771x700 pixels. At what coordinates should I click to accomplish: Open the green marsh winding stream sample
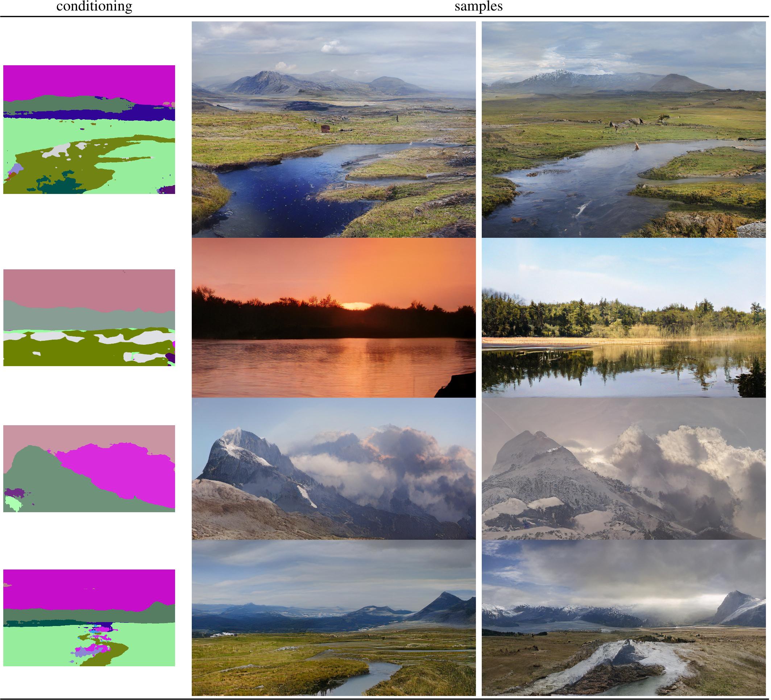point(333,617)
